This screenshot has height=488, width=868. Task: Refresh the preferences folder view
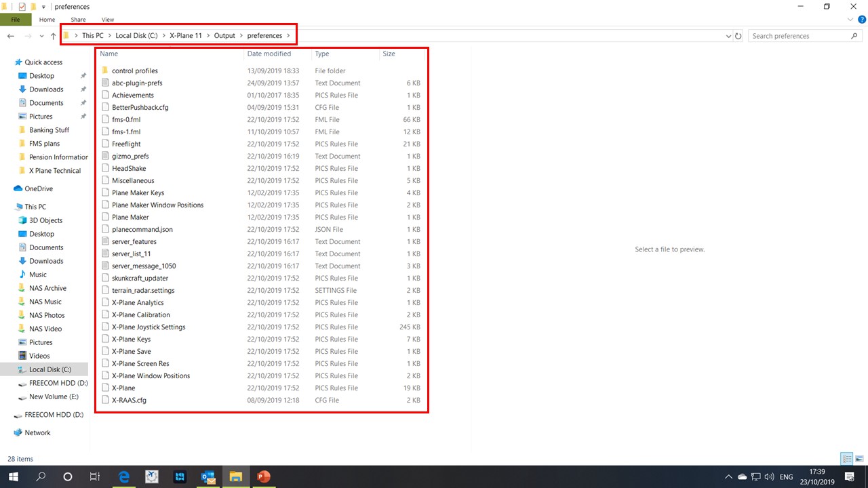(x=738, y=36)
